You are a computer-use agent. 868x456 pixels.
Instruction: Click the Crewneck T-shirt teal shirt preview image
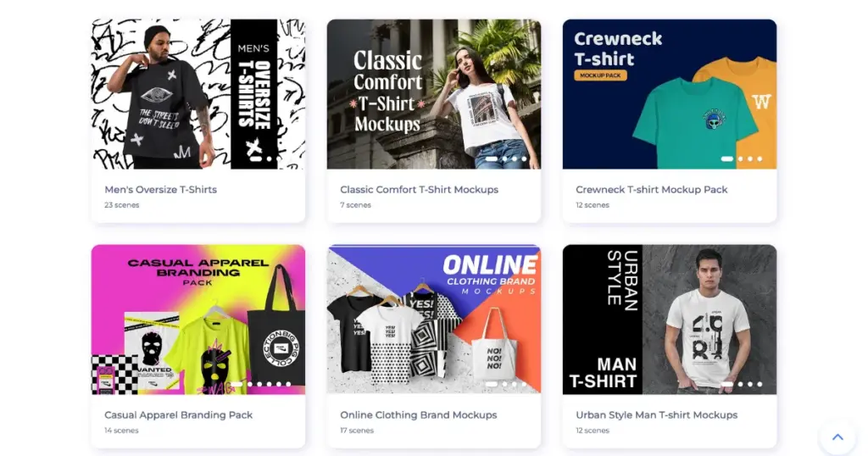point(670,94)
